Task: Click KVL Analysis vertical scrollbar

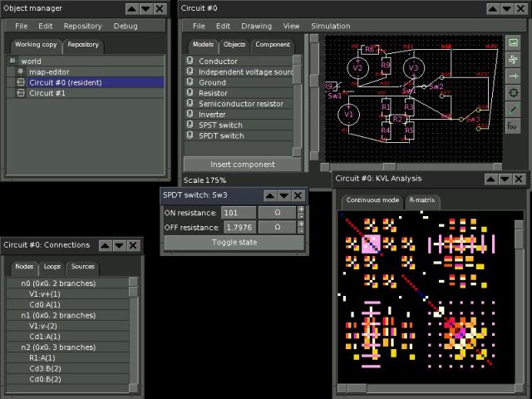Action: (x=519, y=302)
